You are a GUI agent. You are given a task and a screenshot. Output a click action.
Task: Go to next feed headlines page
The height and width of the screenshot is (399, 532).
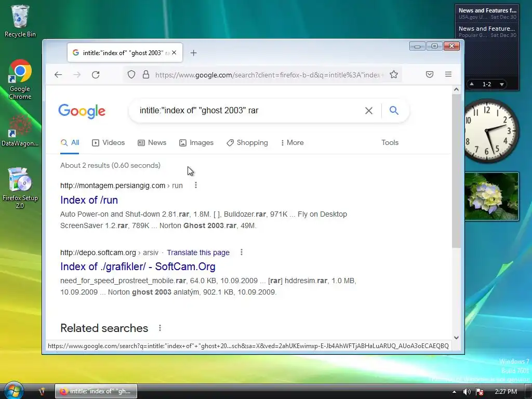click(502, 84)
